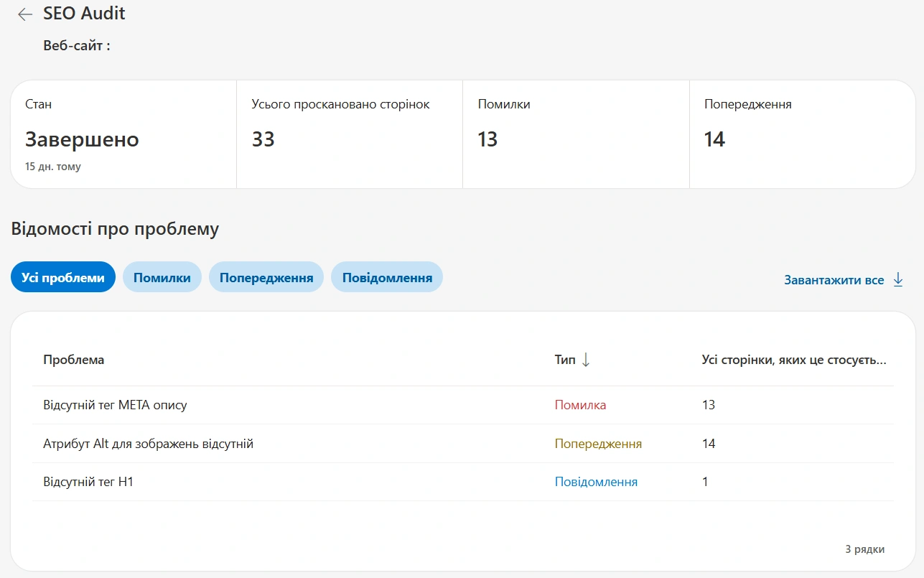Image resolution: width=924 pixels, height=578 pixels.
Task: Switch to the Повідомлення filter tab
Action: 387,277
